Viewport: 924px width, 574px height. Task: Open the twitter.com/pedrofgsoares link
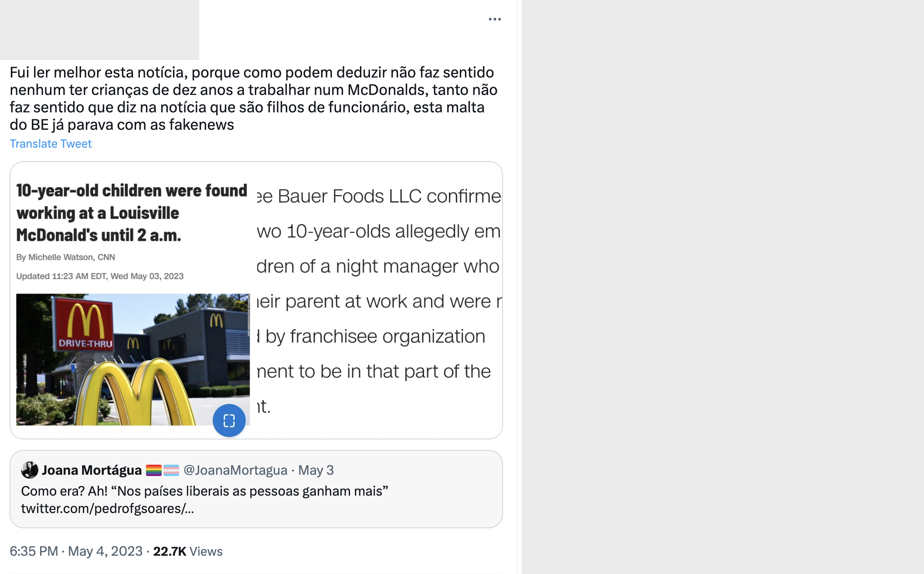point(107,509)
